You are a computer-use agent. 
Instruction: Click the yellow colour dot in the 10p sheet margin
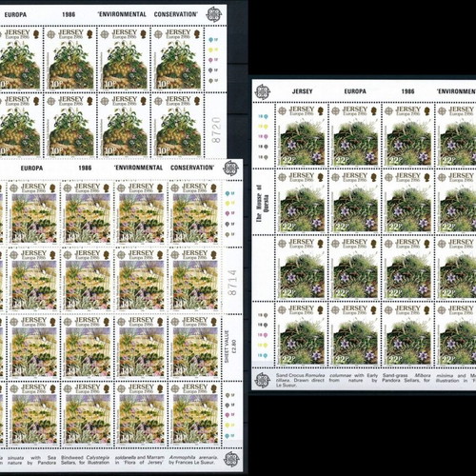coord(211,50)
